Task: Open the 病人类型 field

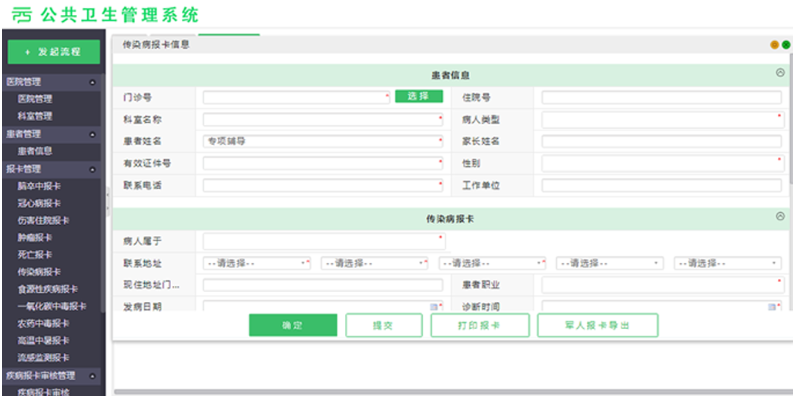Action: click(661, 120)
